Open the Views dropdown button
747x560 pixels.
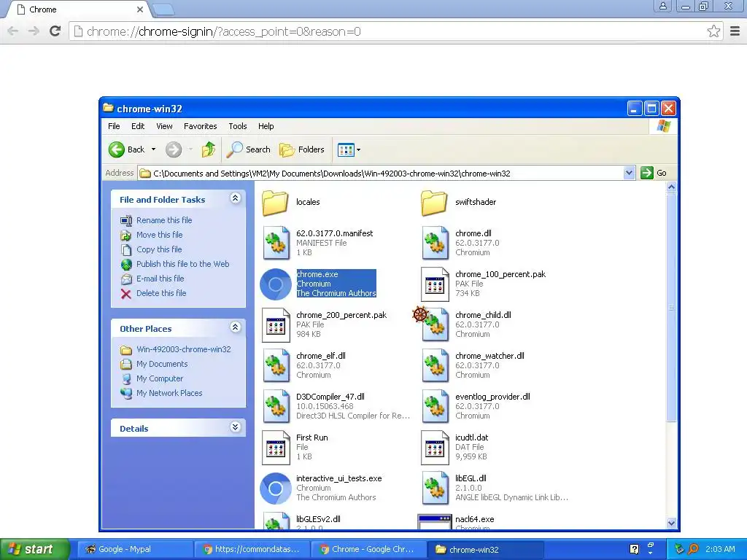[x=349, y=150]
